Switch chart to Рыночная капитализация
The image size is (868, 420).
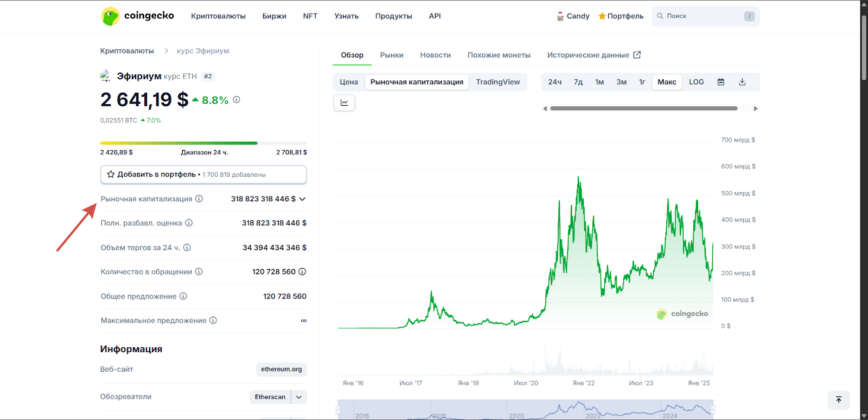[x=417, y=82]
